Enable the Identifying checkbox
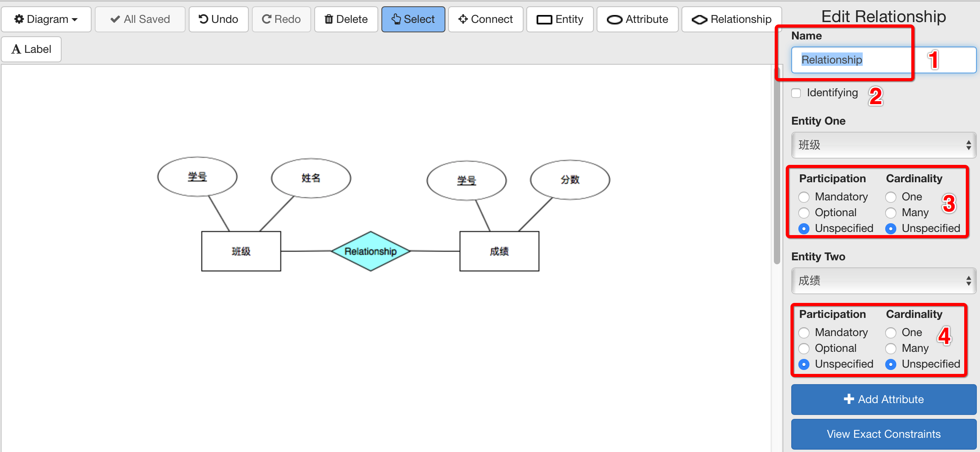 click(796, 93)
